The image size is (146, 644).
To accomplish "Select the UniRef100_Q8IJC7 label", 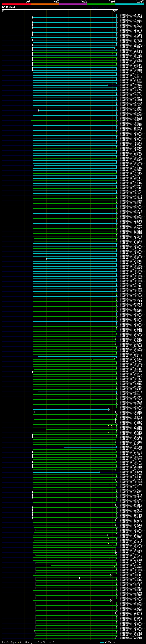I will (131, 548).
